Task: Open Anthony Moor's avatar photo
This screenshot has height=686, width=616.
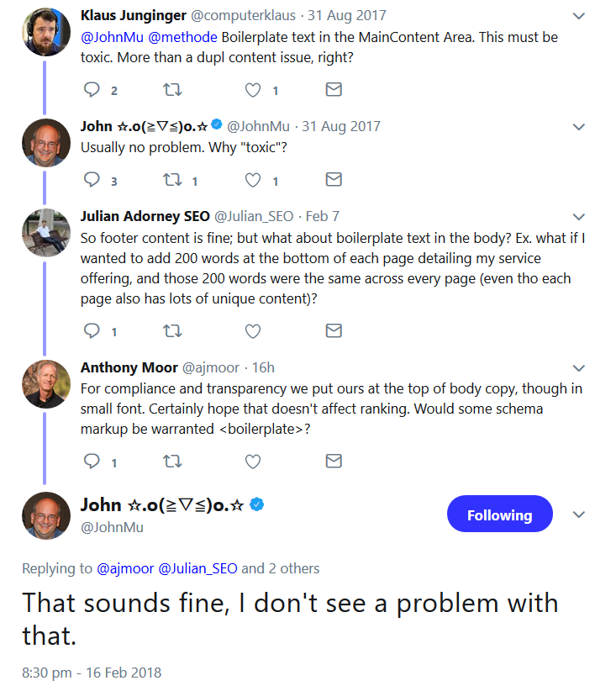Action: 46,384
